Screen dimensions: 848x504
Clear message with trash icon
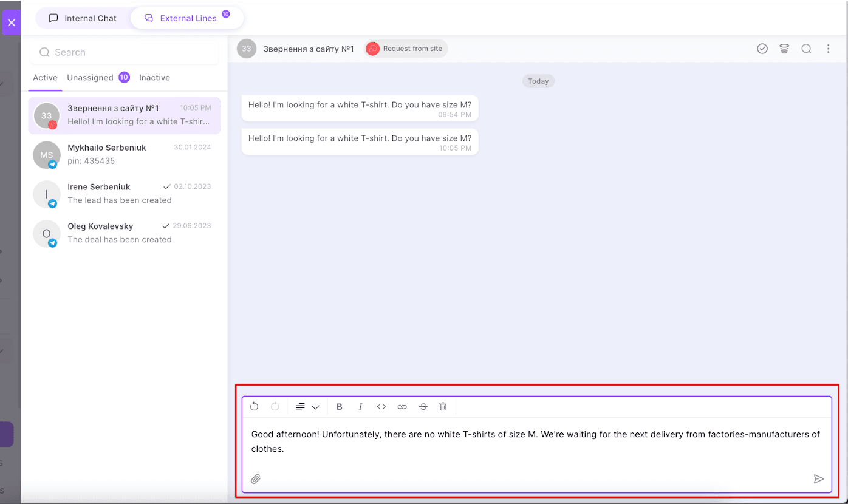click(x=443, y=407)
